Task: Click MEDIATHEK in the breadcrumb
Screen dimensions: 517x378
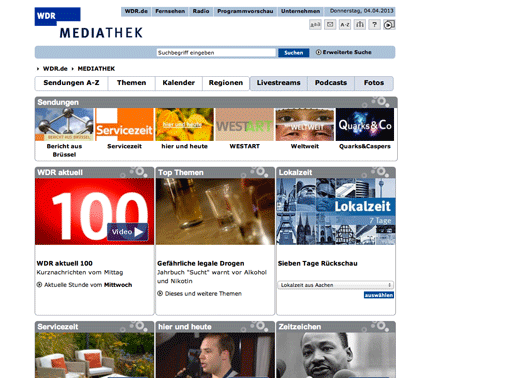Action: click(x=96, y=69)
